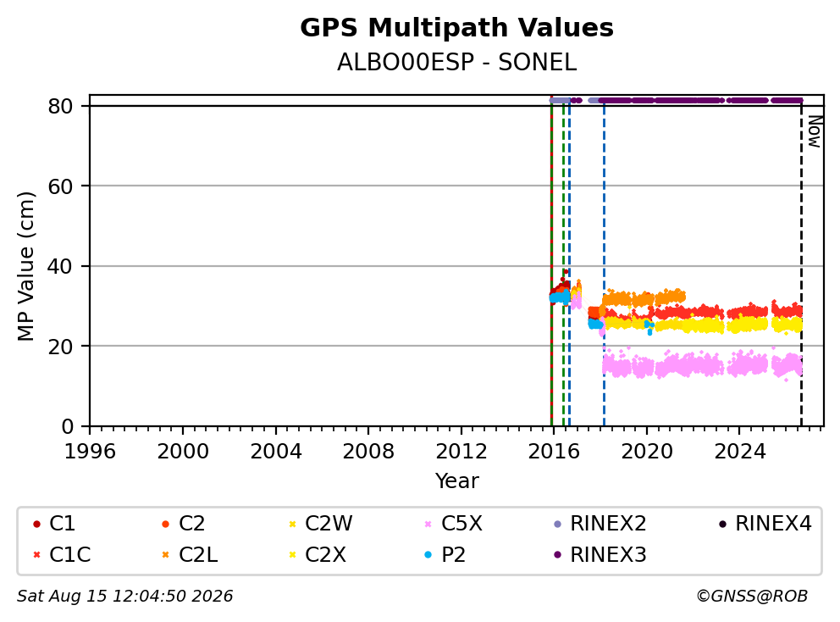The width and height of the screenshot is (840, 622).
Task: Click the RINEX3 purple legend dot
Action: point(558,555)
